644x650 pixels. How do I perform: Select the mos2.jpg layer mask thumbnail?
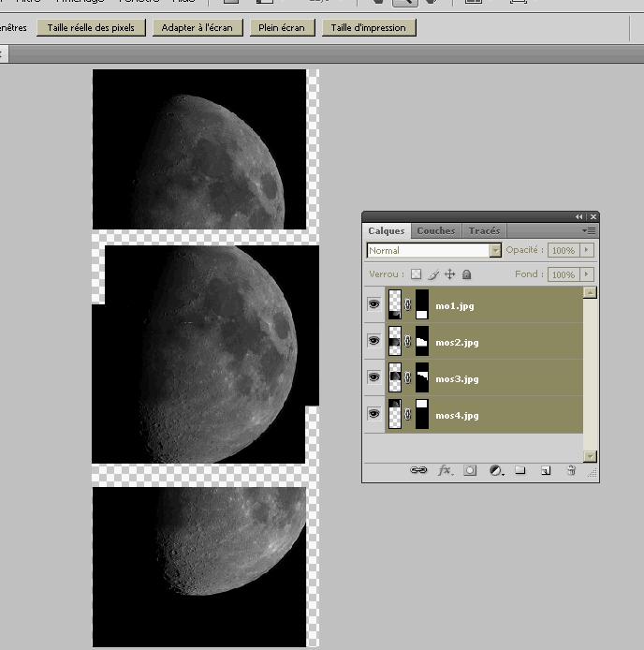pos(422,341)
